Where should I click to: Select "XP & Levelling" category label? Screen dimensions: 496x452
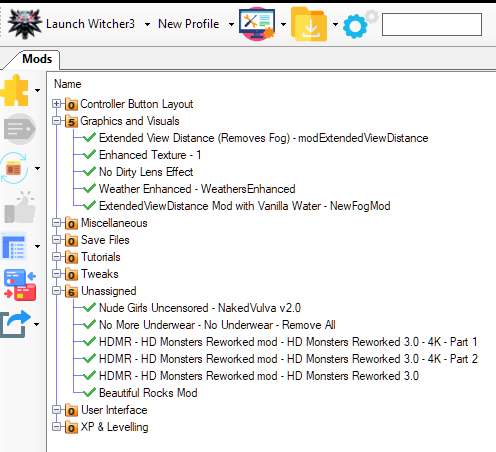pyautogui.click(x=114, y=427)
